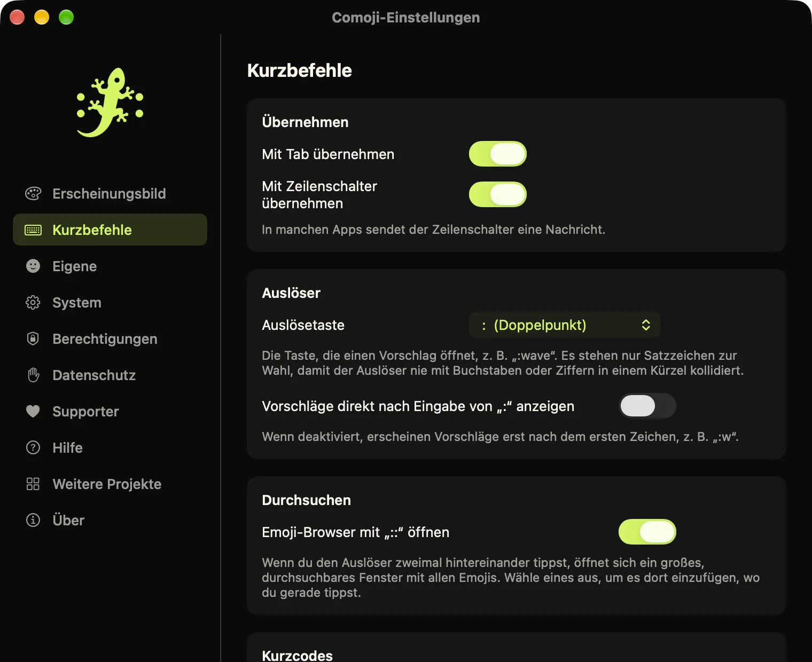This screenshot has width=812, height=662.
Task: Click the Durchsuchen section heading
Action: 306,500
